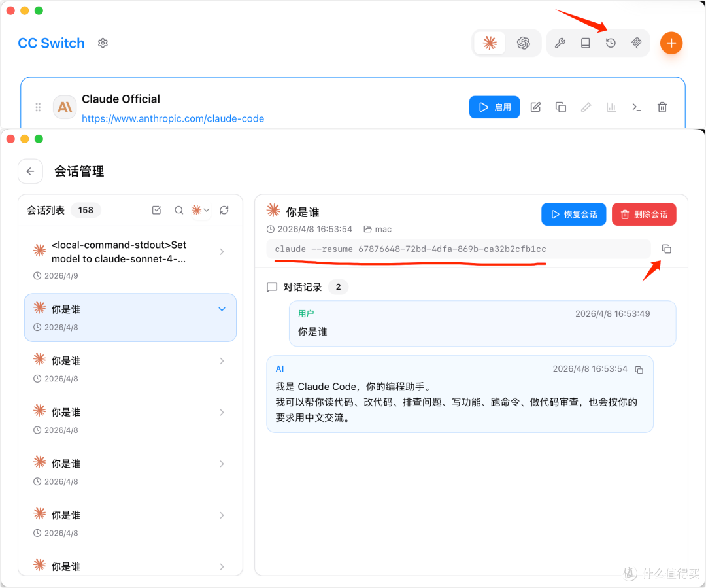Open terminal for Claude Official
706x588 pixels.
[637, 107]
